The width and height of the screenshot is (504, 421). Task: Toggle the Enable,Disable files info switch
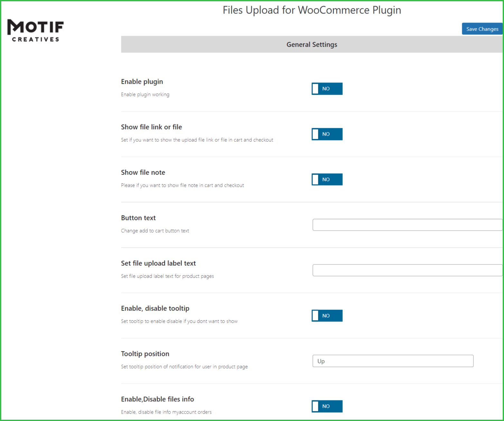click(x=327, y=406)
